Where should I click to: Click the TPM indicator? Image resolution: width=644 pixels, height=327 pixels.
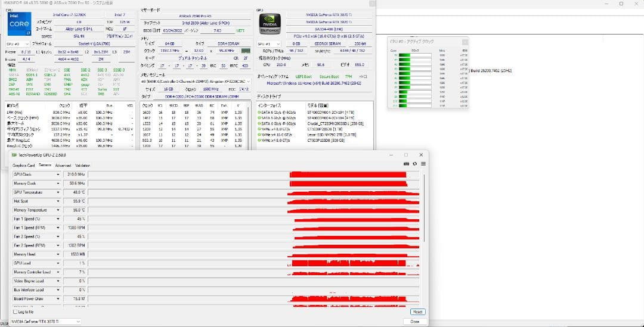348,77
